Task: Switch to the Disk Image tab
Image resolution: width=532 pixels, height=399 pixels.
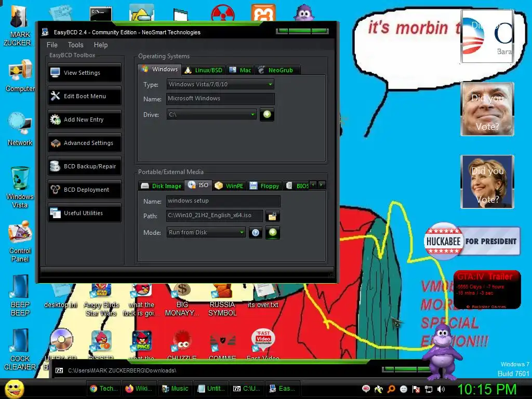Action: coord(161,186)
